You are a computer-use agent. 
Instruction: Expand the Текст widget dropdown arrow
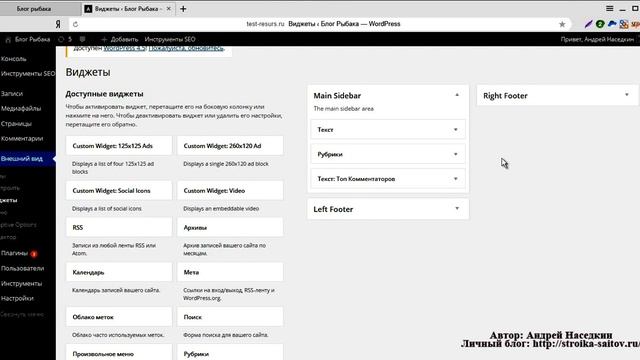(456, 129)
